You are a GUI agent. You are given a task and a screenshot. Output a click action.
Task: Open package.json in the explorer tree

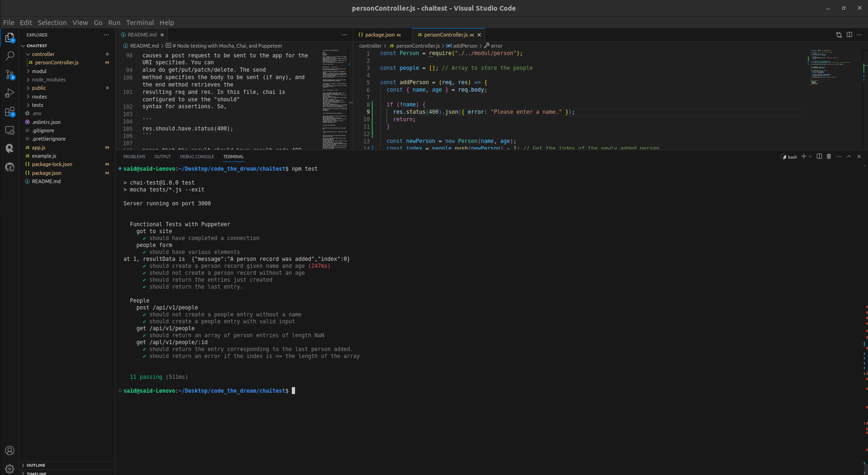tap(67, 173)
